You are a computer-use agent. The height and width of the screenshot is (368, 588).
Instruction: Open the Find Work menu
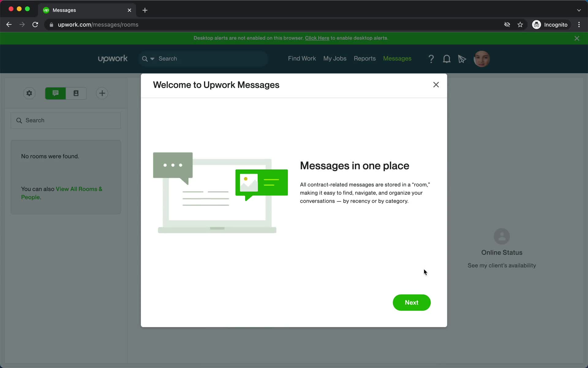[302, 59]
